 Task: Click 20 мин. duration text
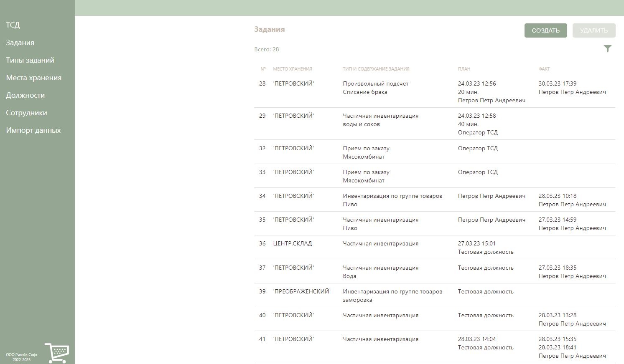468,92
